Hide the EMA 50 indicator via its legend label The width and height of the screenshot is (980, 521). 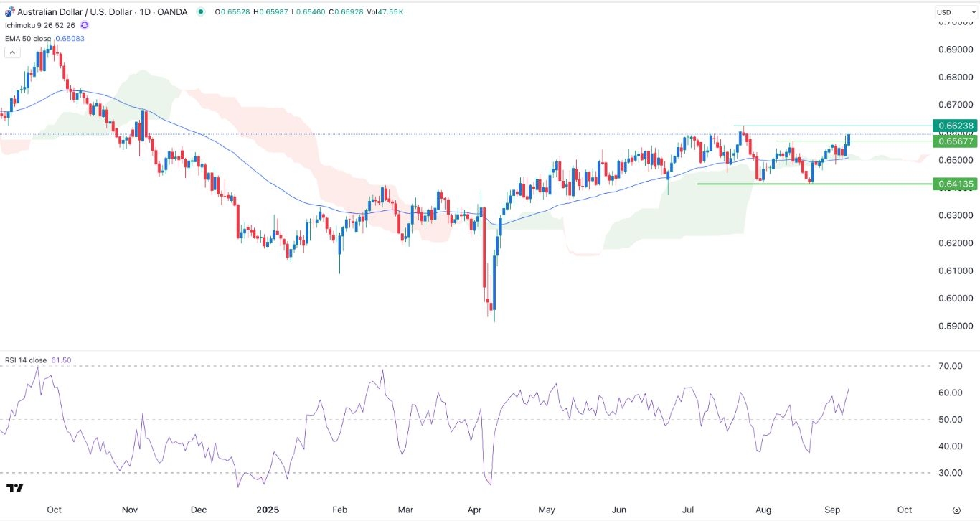click(x=27, y=39)
